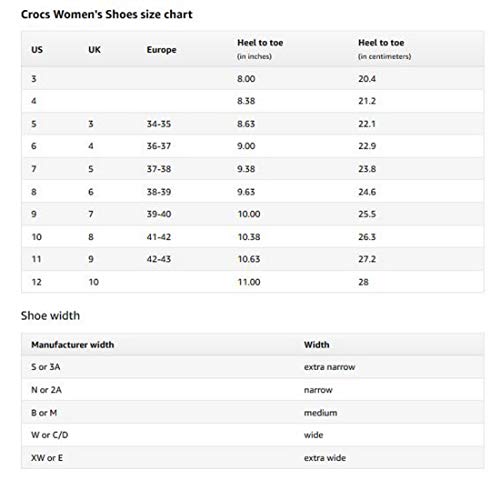Click the Europe 36-37 size cell
500x480 pixels.
click(x=159, y=146)
